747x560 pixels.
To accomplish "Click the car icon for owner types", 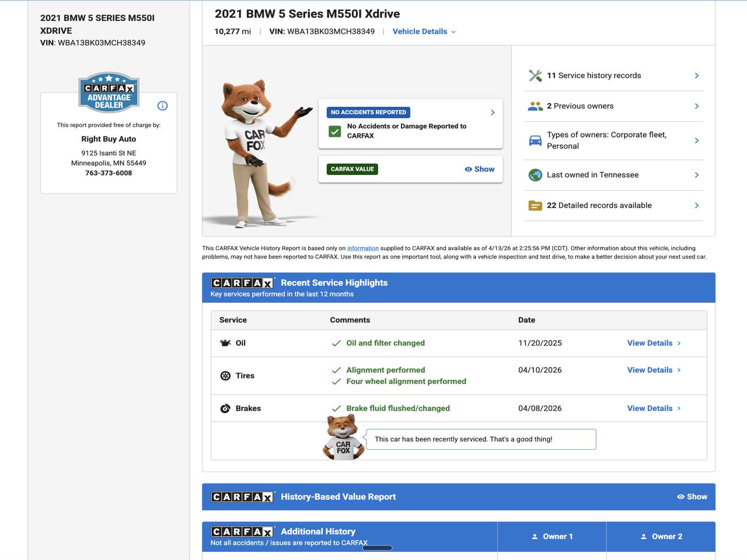I will coord(535,141).
